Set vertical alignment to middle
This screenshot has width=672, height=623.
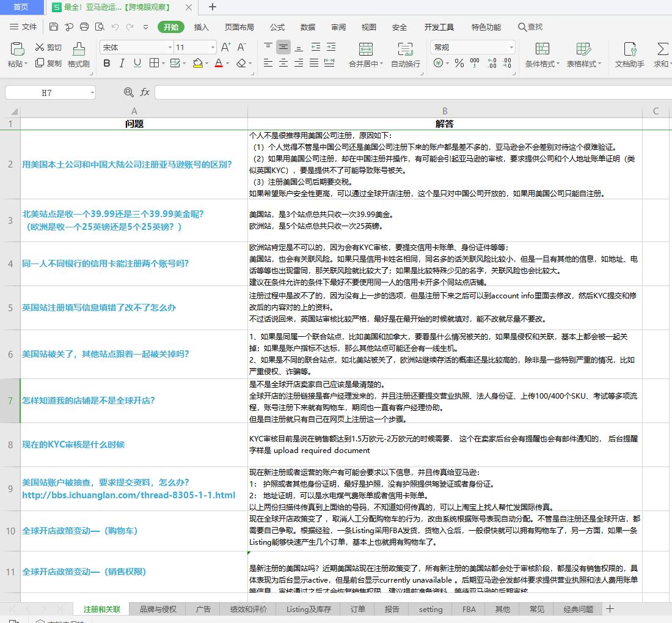(283, 47)
